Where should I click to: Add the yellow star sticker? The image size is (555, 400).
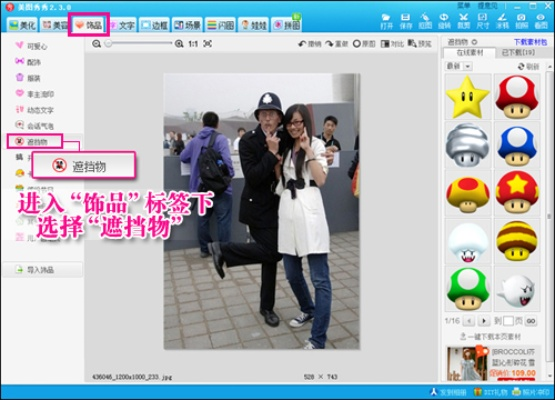tap(468, 97)
